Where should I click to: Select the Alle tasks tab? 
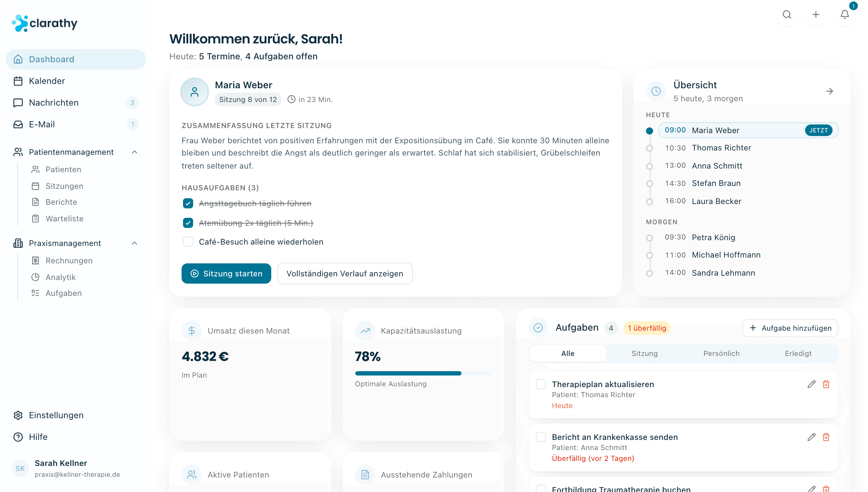568,353
